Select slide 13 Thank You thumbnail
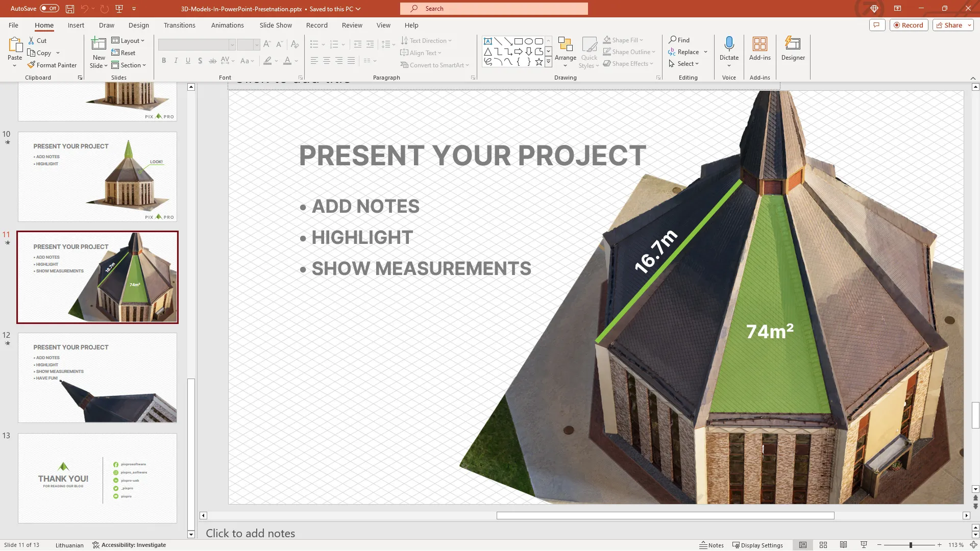The height and width of the screenshot is (551, 980). point(97,478)
